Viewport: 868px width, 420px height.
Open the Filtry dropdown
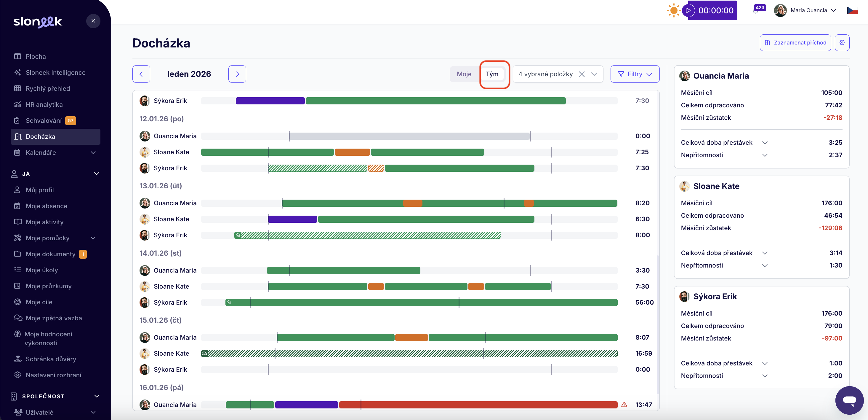635,74
